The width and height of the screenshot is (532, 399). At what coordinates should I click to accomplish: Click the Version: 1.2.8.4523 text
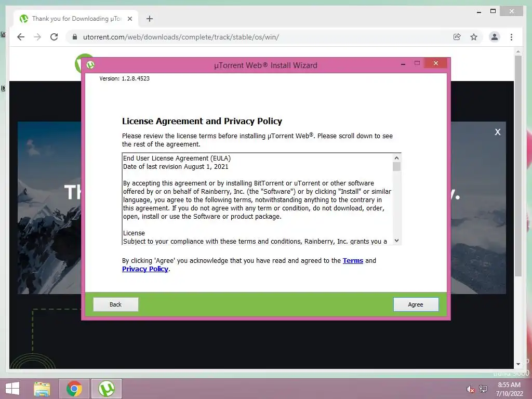click(x=125, y=78)
